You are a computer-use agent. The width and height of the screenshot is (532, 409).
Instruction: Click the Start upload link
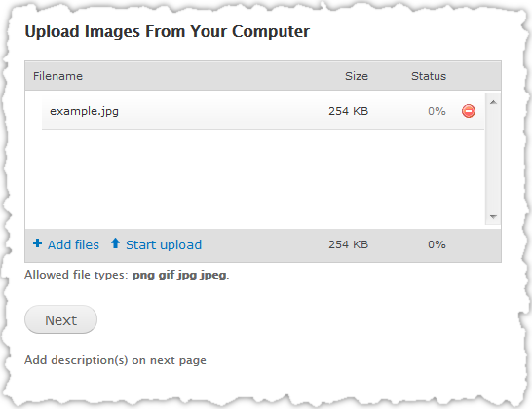164,244
